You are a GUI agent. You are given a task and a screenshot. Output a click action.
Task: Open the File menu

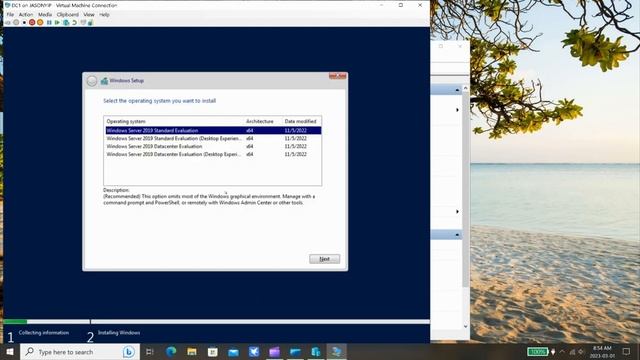pos(10,14)
